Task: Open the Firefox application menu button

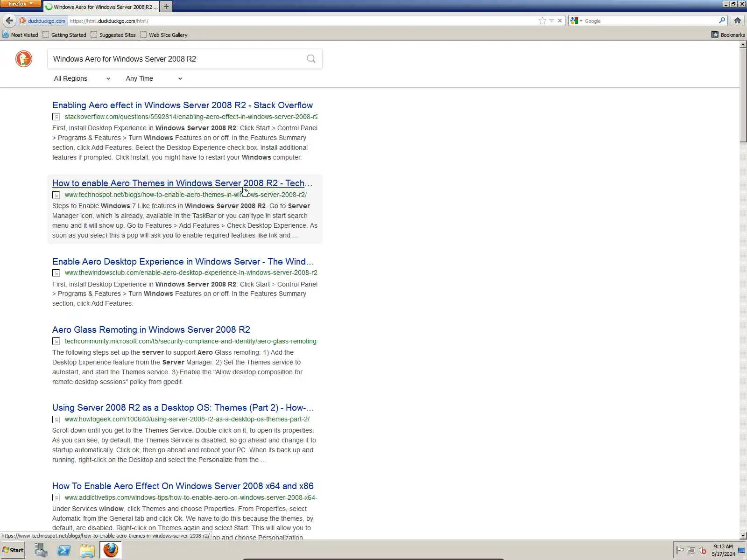Action: coord(21,4)
